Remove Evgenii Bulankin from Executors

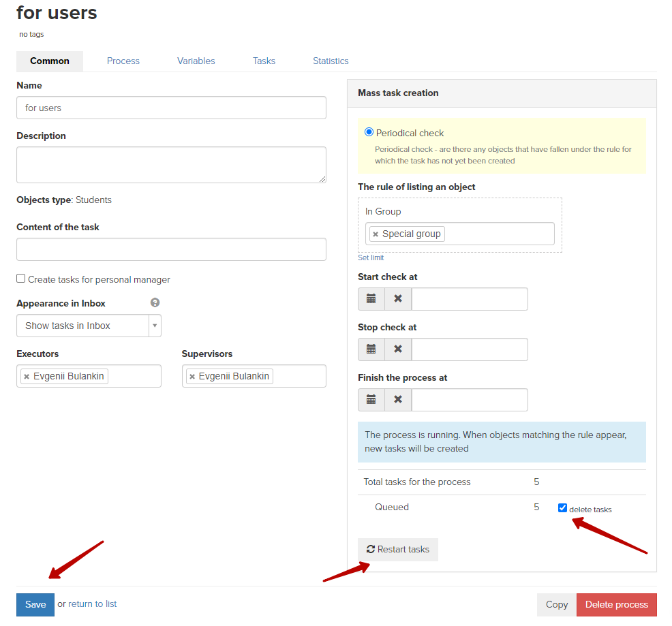tap(27, 377)
